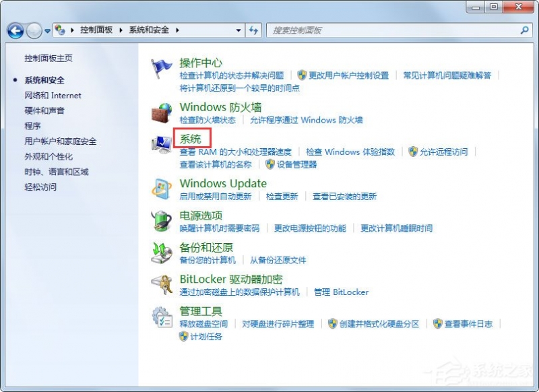Screen dimensions: 539x392
Task: Expand the address bar history dropdown
Action: 239,30
